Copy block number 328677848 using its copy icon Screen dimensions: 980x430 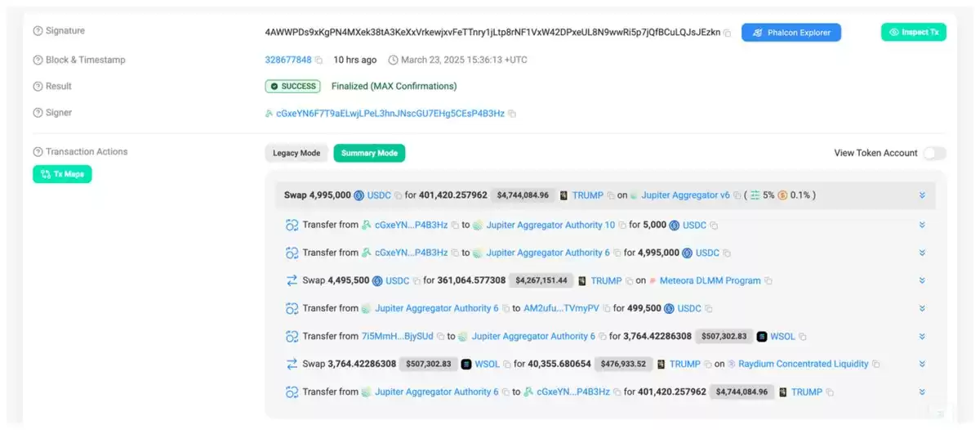[x=318, y=60]
